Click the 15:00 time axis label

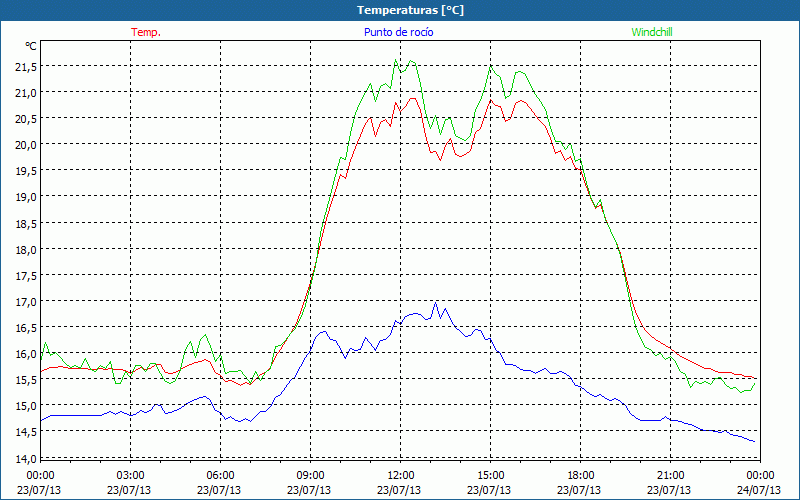point(490,476)
